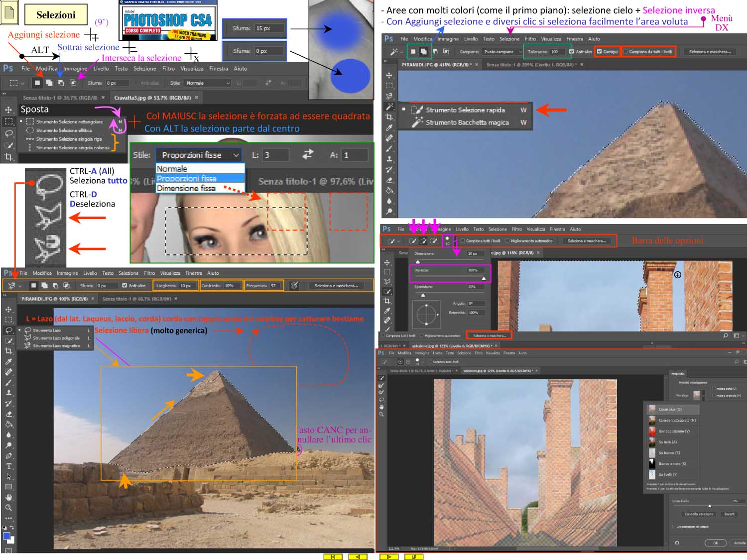
Task: Toggle Anti-alias checkbox beside Tolleranza field
Action: pyautogui.click(x=572, y=51)
